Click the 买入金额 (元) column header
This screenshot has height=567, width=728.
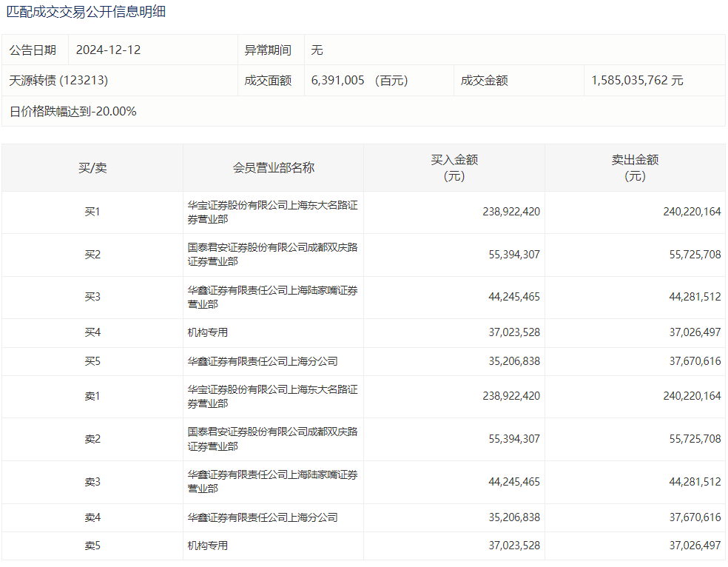[x=454, y=168]
